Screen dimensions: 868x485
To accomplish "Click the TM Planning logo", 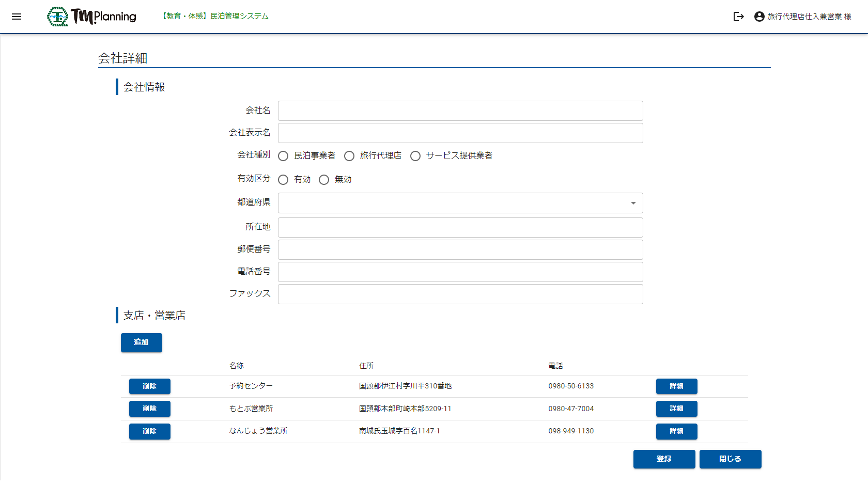I will pyautogui.click(x=92, y=17).
